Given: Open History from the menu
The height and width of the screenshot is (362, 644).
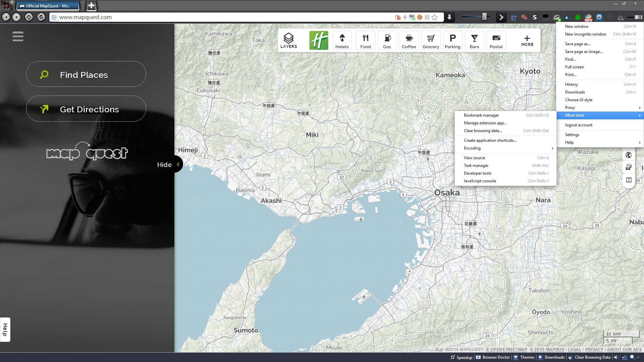Looking at the screenshot, I should point(600,84).
